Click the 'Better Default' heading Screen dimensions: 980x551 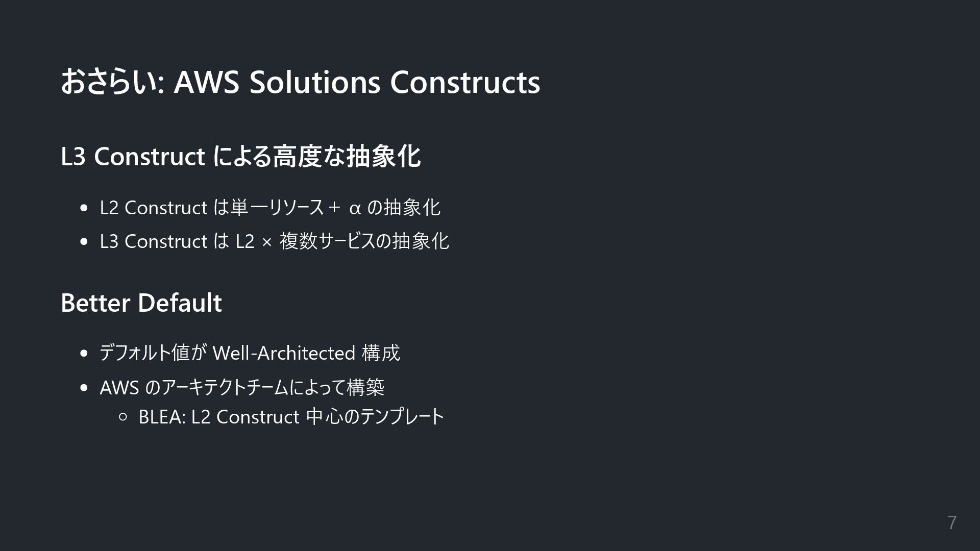[141, 303]
